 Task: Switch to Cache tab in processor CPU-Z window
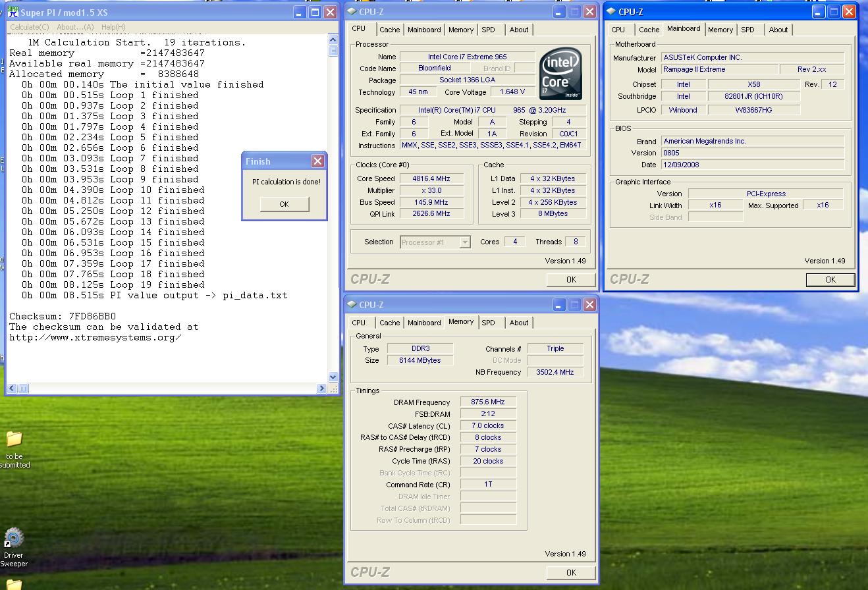[389, 30]
